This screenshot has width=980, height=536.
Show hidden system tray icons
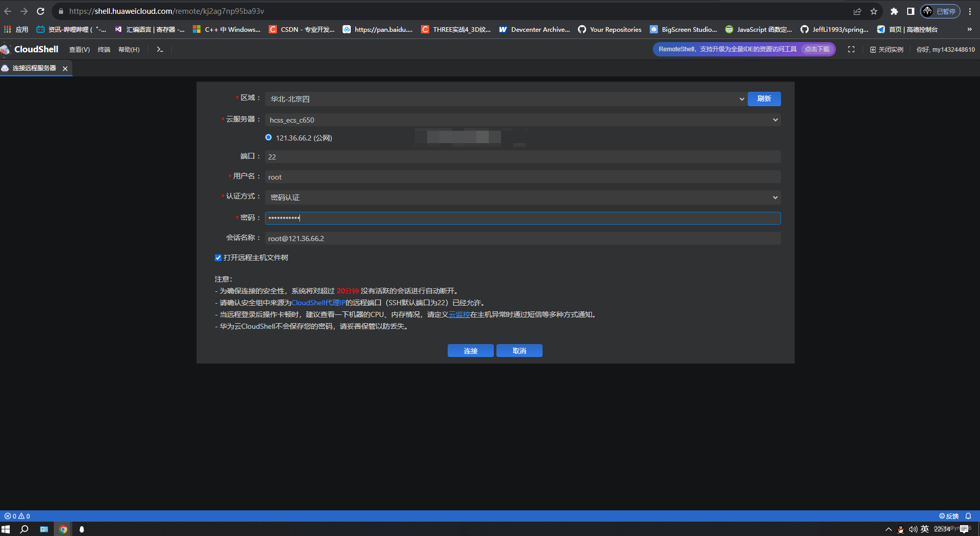point(888,529)
